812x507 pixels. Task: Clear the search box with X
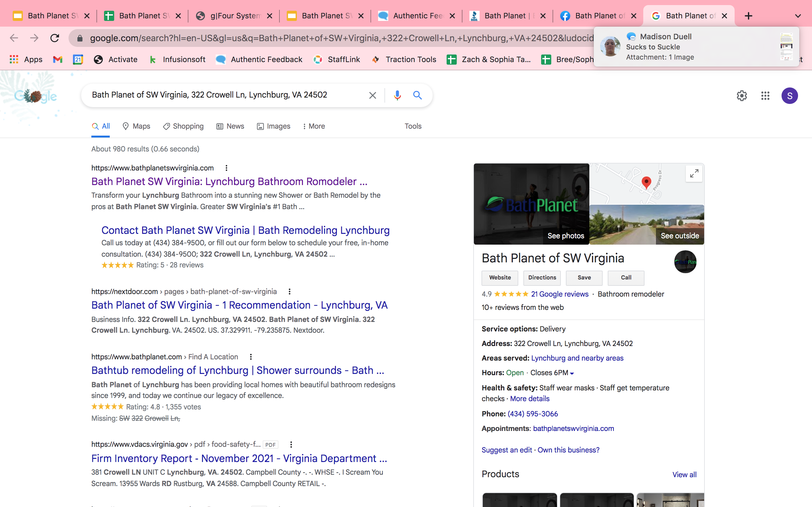pyautogui.click(x=372, y=95)
